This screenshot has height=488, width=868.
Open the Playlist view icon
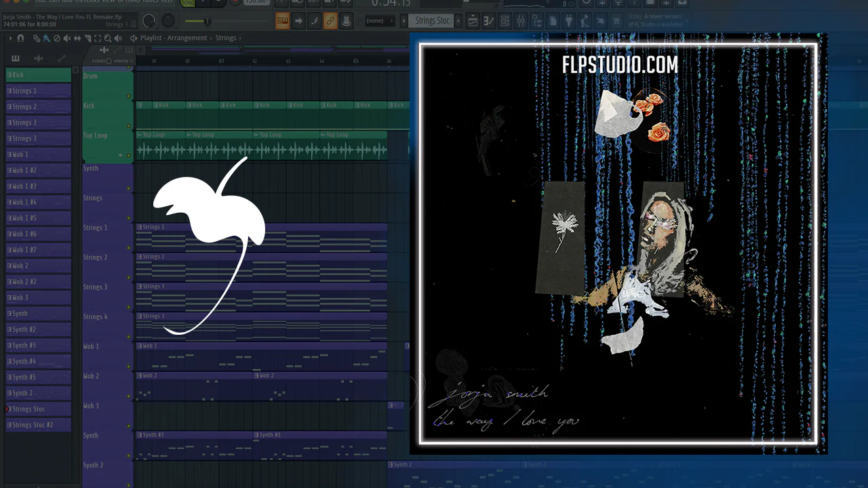tap(473, 21)
